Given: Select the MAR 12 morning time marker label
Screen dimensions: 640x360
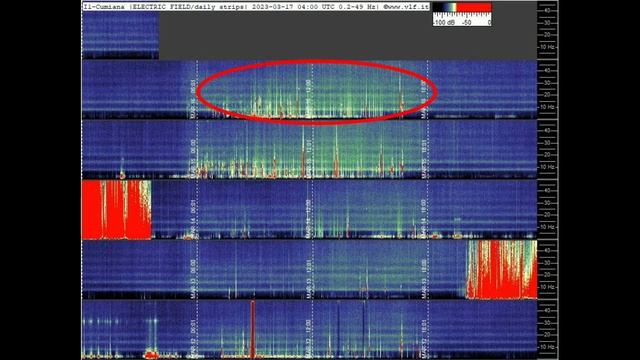Looking at the screenshot, I should pyautogui.click(x=193, y=339).
